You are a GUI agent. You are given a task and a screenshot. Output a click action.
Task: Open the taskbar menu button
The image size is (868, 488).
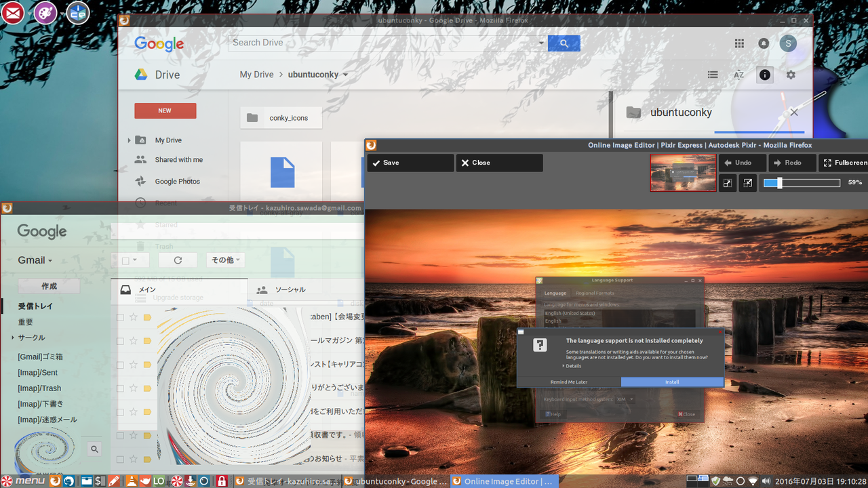pyautogui.click(x=23, y=481)
